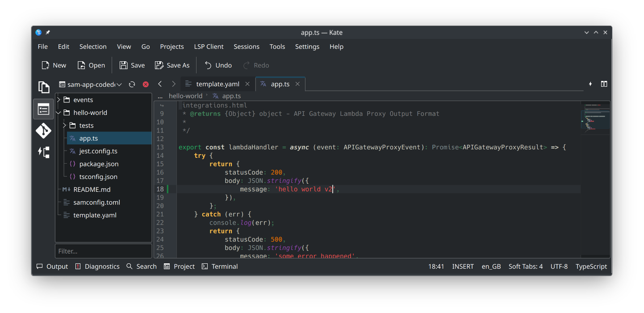Click the Kate application icon in title bar
Screen dimensions: 644x313
38,32
